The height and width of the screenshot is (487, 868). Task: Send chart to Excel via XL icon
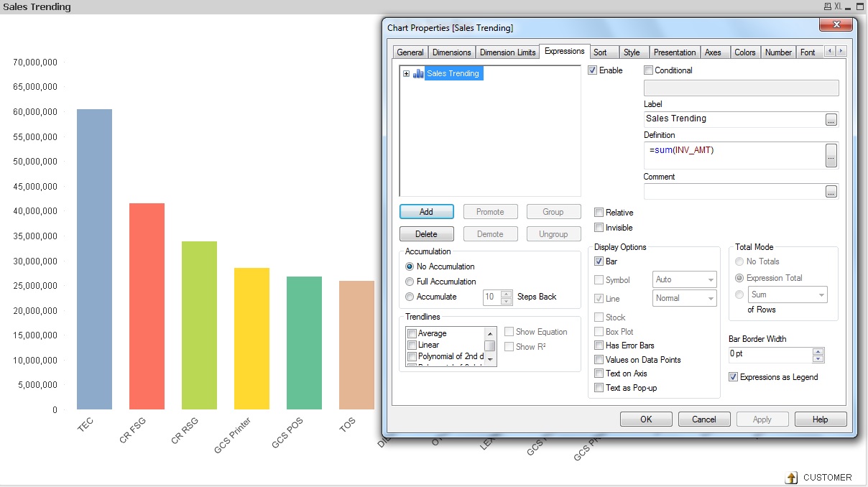click(x=838, y=6)
